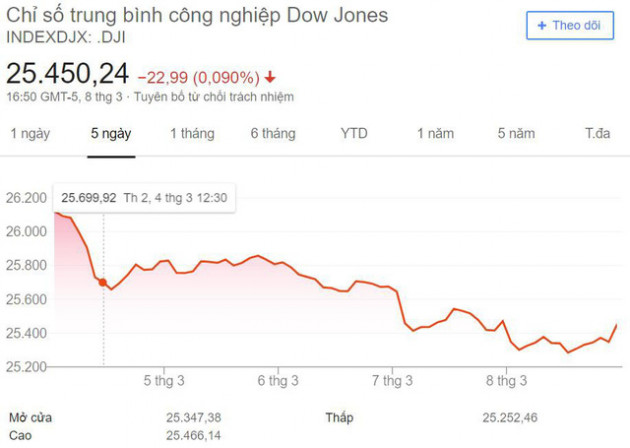Select the YTD range tab

354,133
